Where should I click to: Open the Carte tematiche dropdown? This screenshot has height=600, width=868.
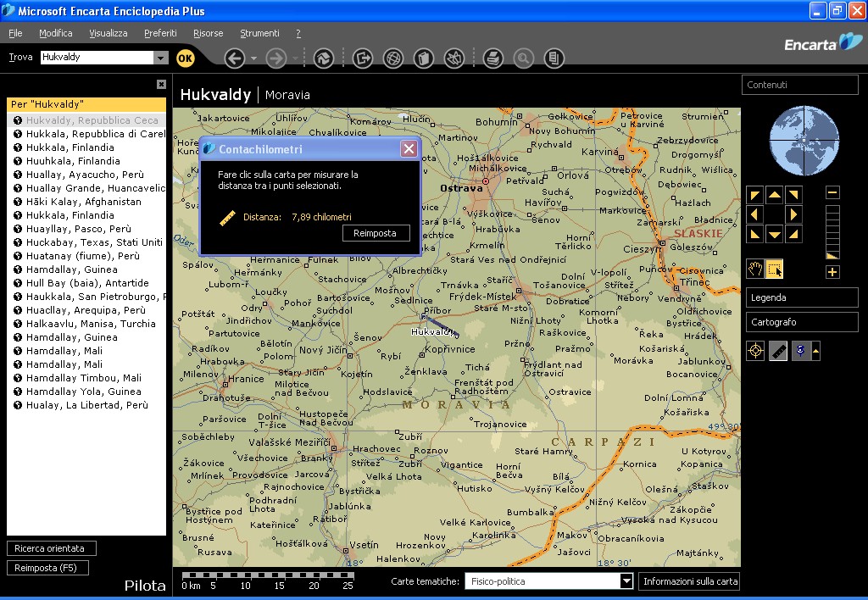[x=626, y=581]
